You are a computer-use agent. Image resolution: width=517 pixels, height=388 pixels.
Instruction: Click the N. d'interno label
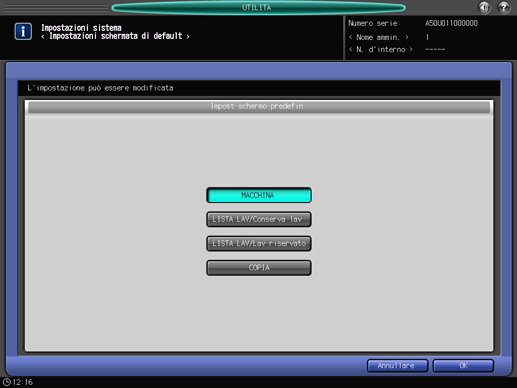tap(381, 49)
